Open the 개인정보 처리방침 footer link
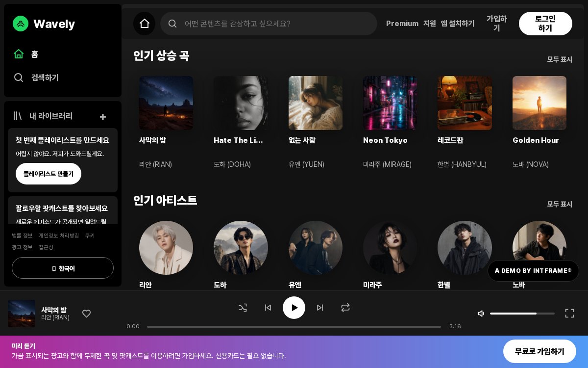Screen dimensions: 588x368 click(x=59, y=236)
